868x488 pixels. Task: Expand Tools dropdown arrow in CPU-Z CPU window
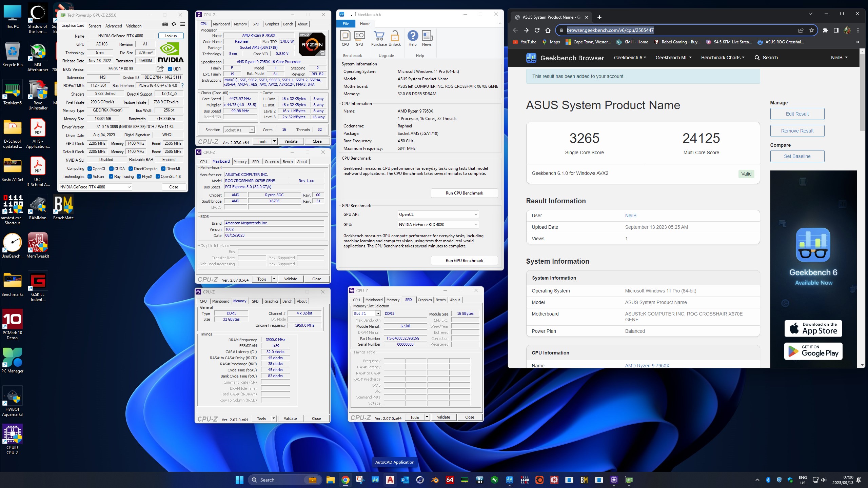pos(274,141)
